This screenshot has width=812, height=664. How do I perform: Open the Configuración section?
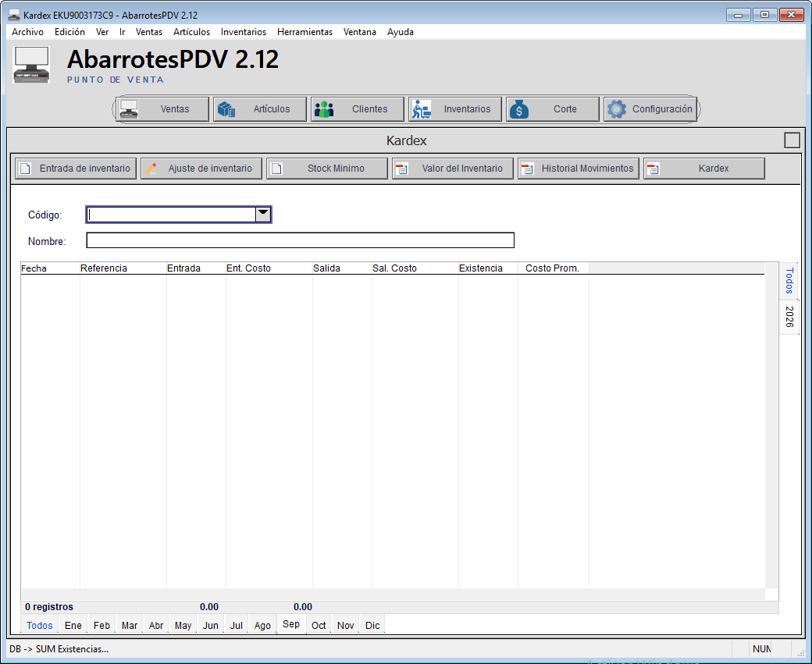tap(650, 109)
